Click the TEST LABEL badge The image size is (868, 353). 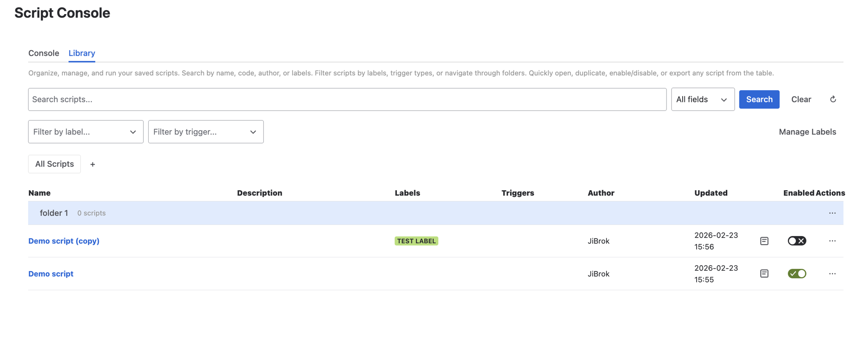click(416, 241)
